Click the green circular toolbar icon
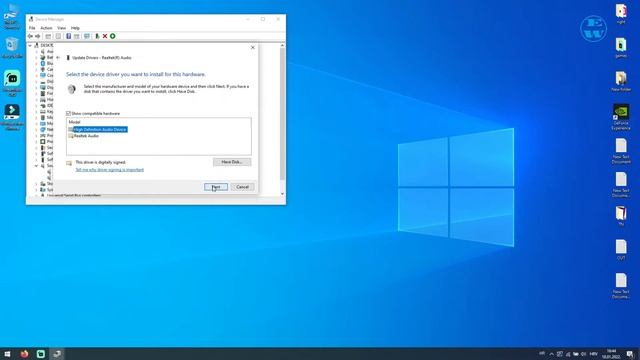The height and width of the screenshot is (360, 640). tap(113, 36)
